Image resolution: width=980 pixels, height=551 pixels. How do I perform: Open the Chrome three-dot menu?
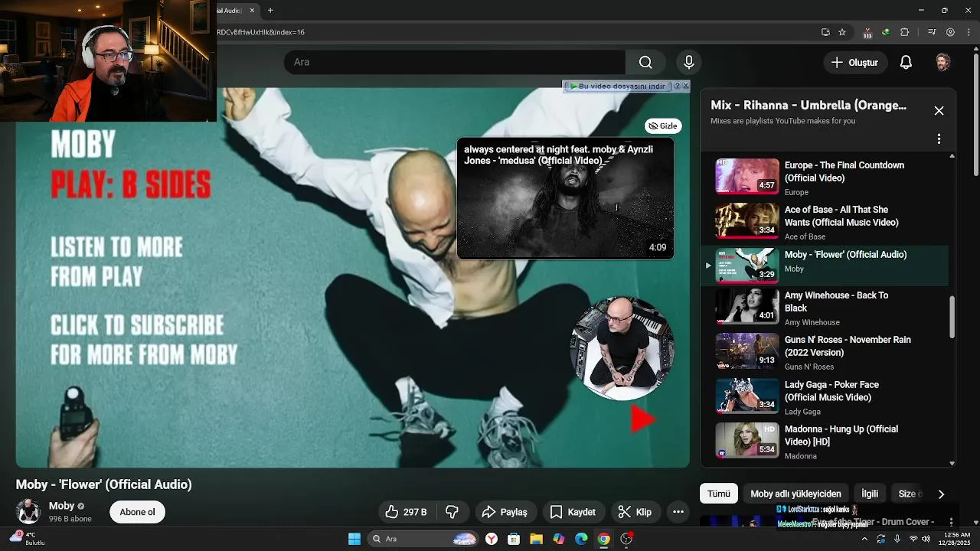[968, 32]
